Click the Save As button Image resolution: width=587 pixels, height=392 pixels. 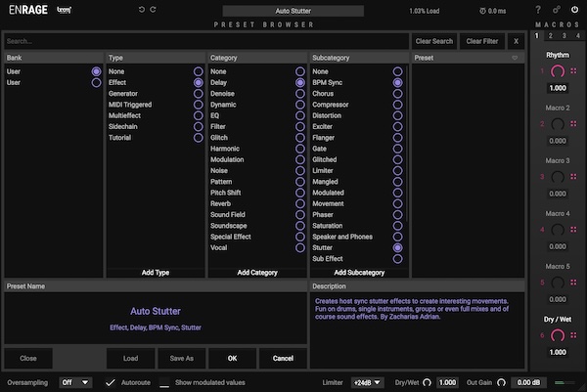(182, 358)
